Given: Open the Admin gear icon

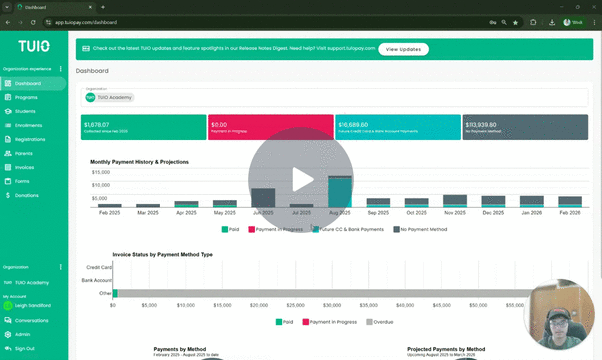Looking at the screenshot, I should [x=8, y=335].
